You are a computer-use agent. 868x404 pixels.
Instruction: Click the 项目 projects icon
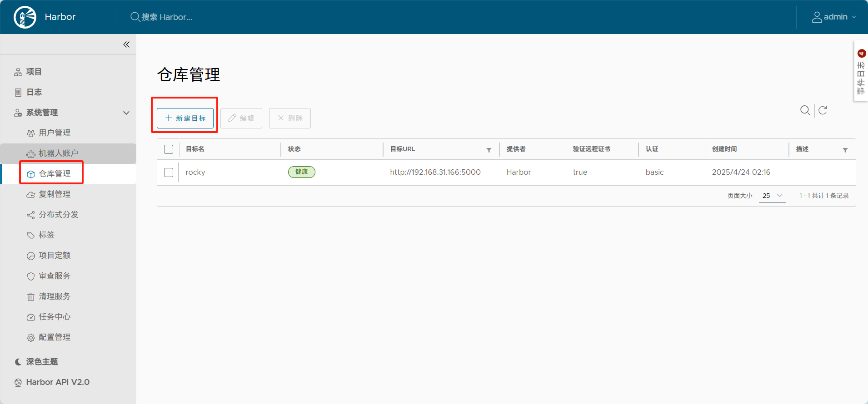click(18, 72)
